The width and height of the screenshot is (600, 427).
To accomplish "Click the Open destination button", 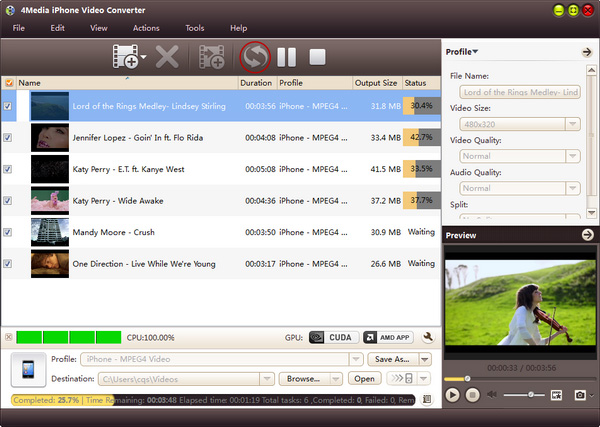I will click(365, 379).
